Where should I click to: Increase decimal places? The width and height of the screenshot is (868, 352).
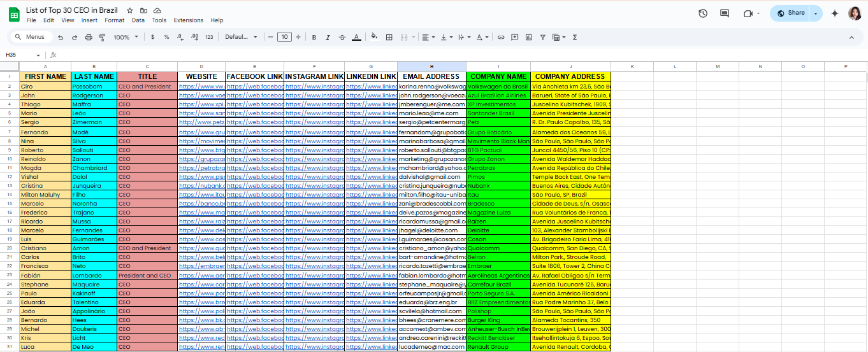click(x=194, y=38)
